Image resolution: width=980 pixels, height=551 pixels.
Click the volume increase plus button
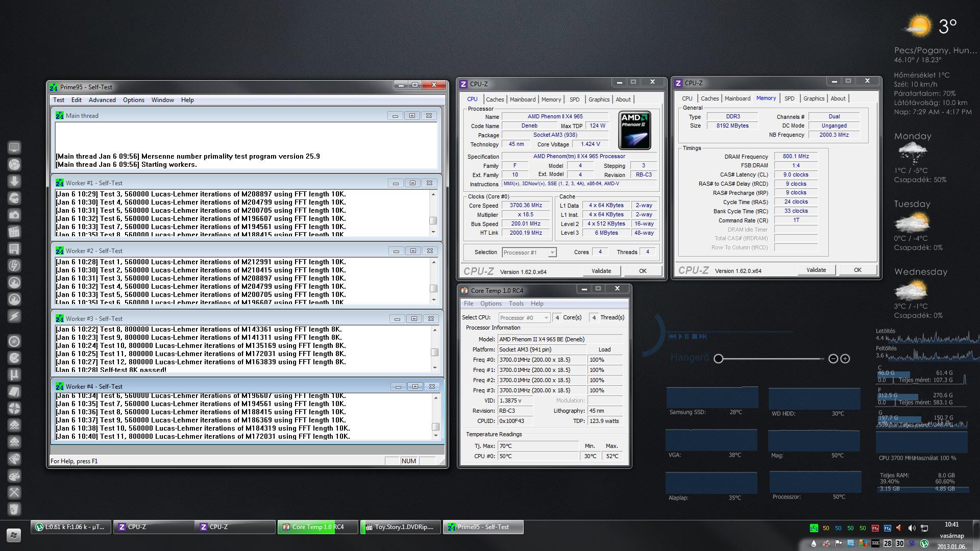[x=845, y=359]
